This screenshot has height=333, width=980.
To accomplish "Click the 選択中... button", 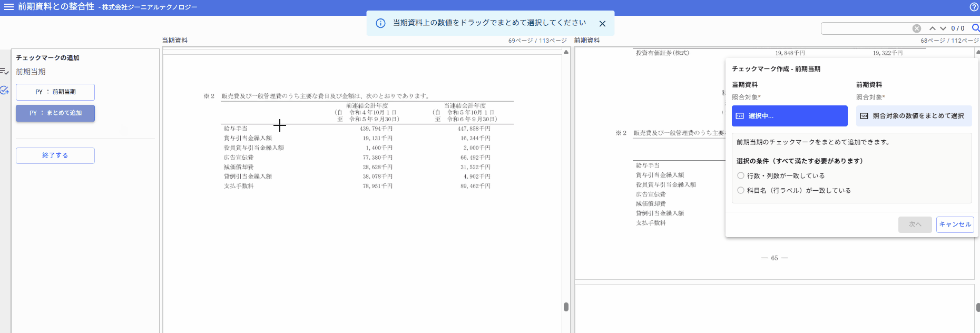I will point(789,116).
